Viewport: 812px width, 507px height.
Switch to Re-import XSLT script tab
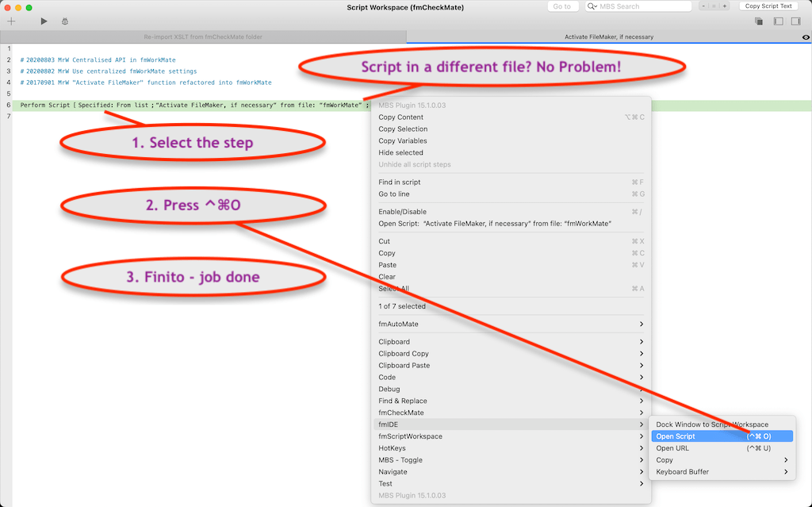203,37
